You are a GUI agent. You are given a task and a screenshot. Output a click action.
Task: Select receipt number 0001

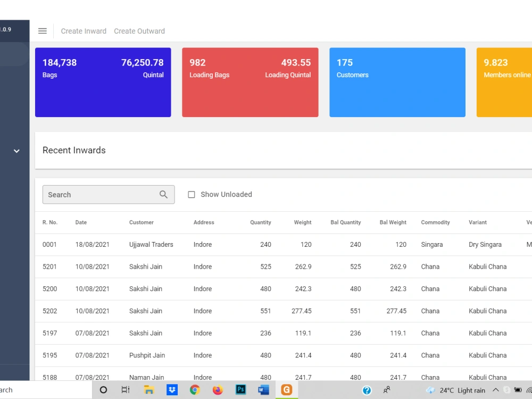49,244
